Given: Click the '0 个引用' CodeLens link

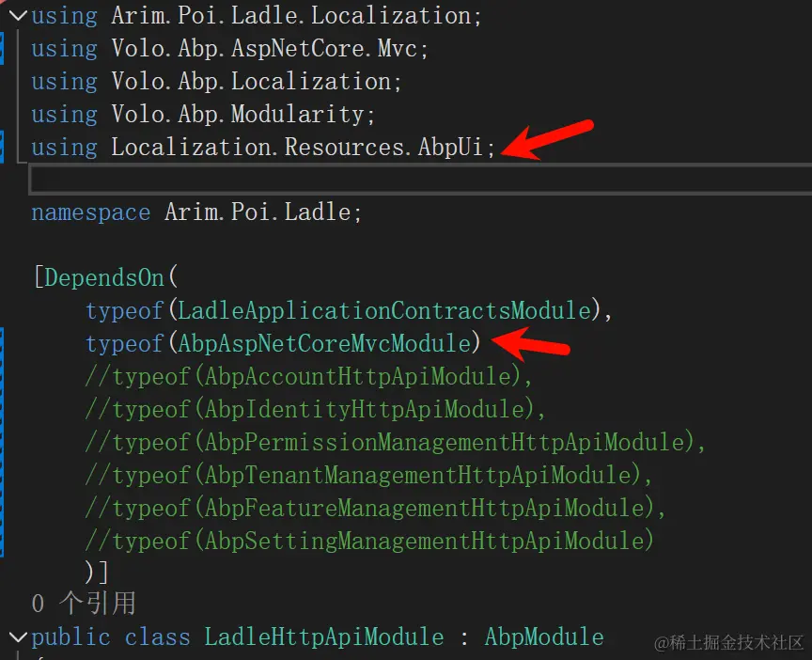Looking at the screenshot, I should coord(84,603).
